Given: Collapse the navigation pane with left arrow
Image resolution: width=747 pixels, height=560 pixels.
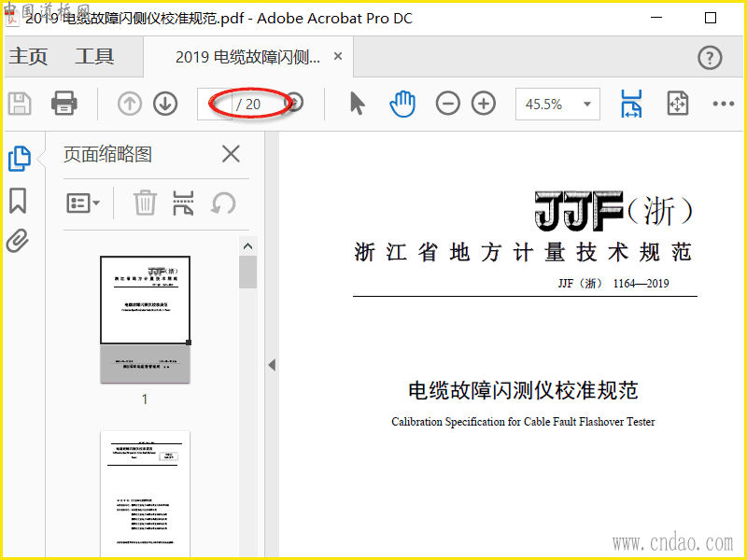Looking at the screenshot, I should click(x=272, y=365).
